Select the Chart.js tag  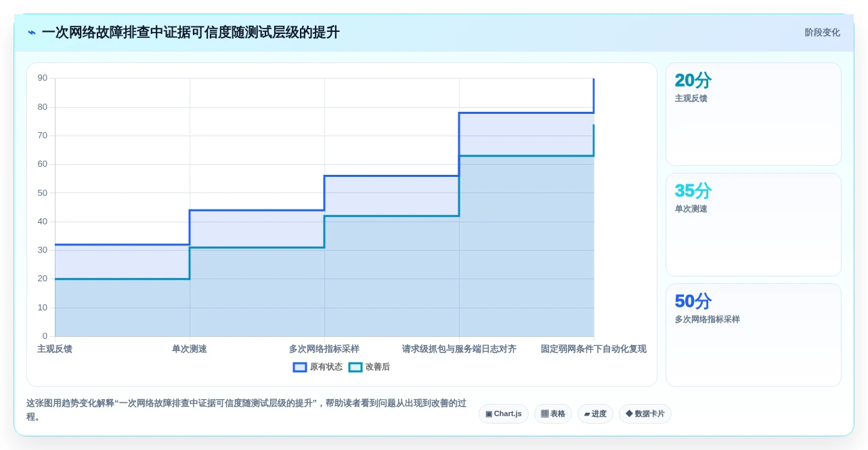(504, 413)
